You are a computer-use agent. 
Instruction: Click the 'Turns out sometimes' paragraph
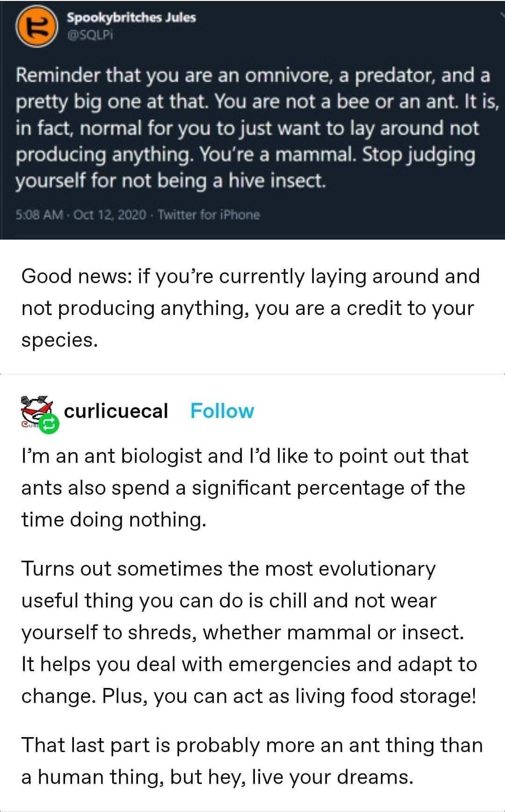pos(249,632)
